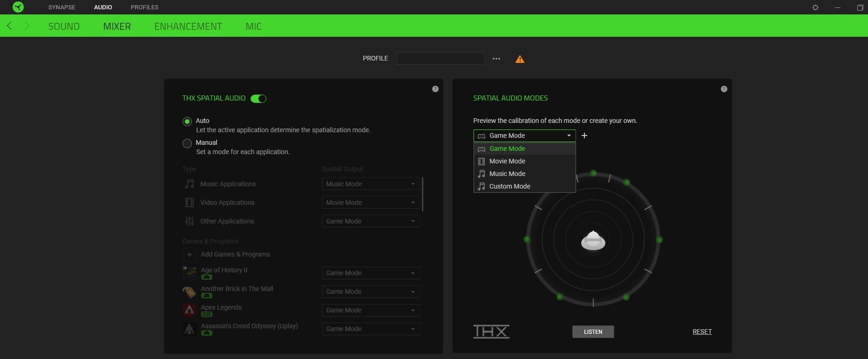Open Other Applications spatial output dropdown

pos(371,221)
